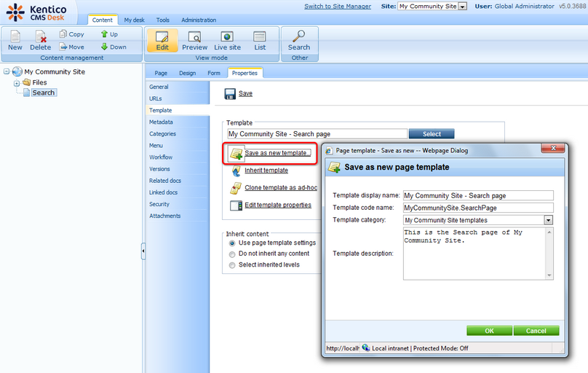588x373 pixels.
Task: Click the New document icon
Action: coord(15,36)
